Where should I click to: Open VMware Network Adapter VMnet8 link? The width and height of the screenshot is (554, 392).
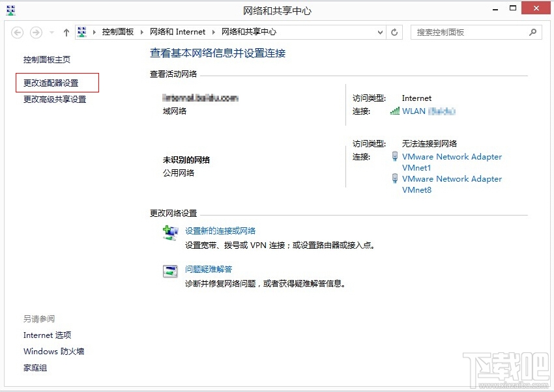point(452,184)
